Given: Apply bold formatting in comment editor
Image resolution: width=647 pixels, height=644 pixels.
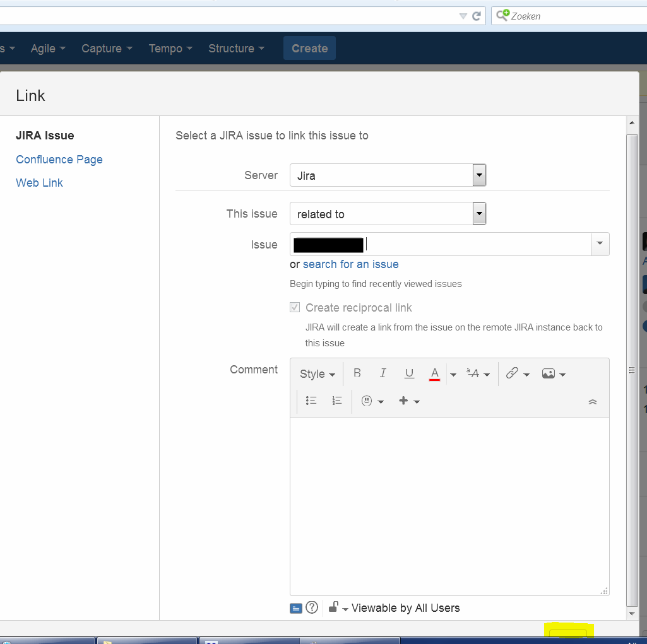Looking at the screenshot, I should click(357, 373).
